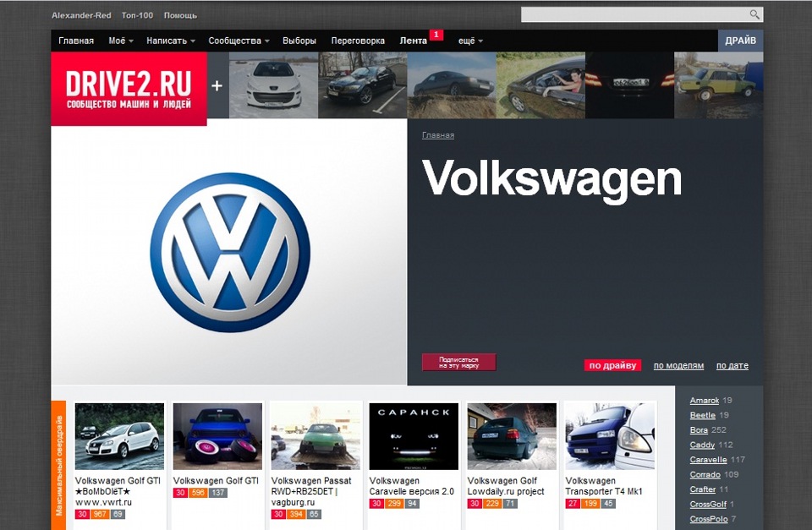Click the large Volkswagen emblem image
812x530 pixels.
[x=230, y=252]
